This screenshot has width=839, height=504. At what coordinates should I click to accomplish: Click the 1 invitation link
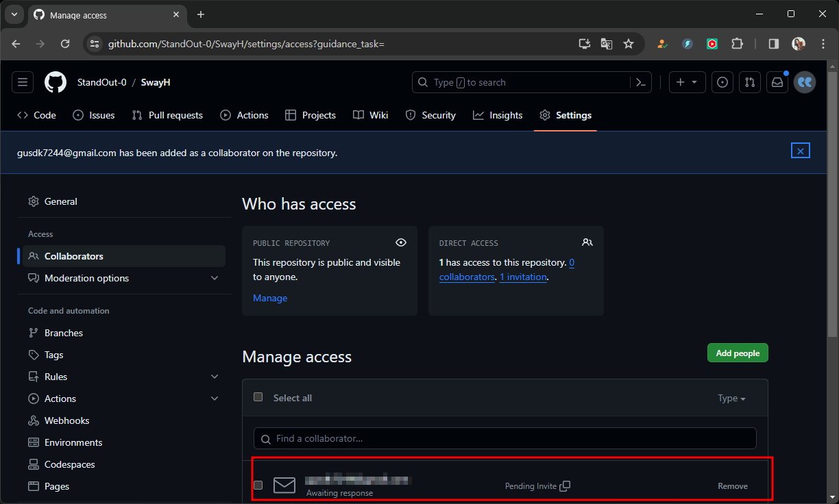(523, 277)
